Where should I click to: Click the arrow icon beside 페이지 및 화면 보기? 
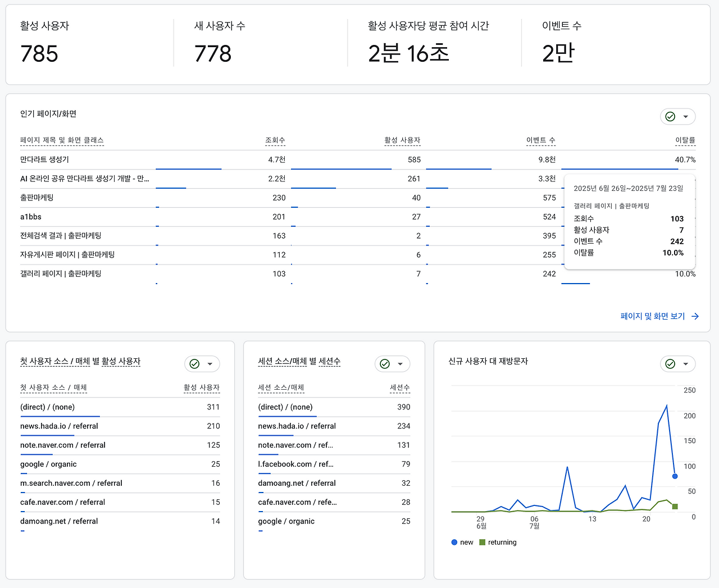click(x=695, y=316)
